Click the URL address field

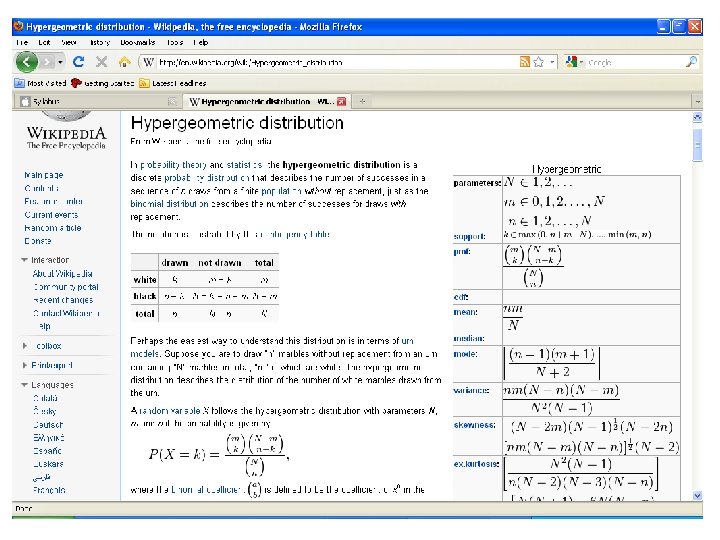pyautogui.click(x=338, y=62)
